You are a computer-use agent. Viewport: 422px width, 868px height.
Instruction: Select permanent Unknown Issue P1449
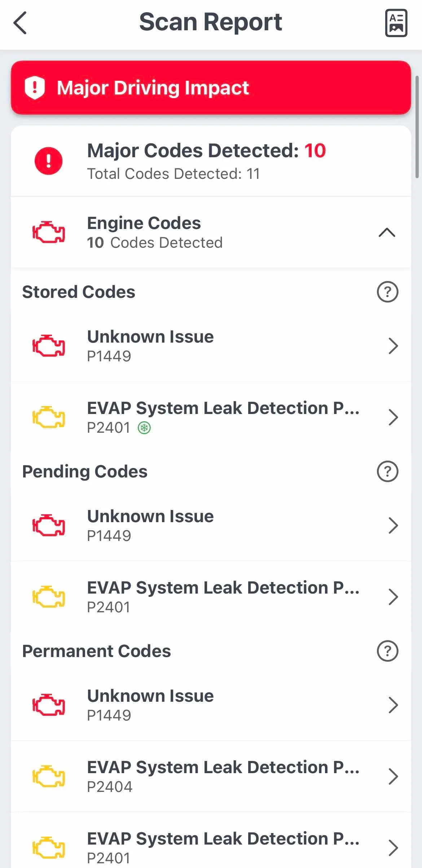tap(211, 705)
